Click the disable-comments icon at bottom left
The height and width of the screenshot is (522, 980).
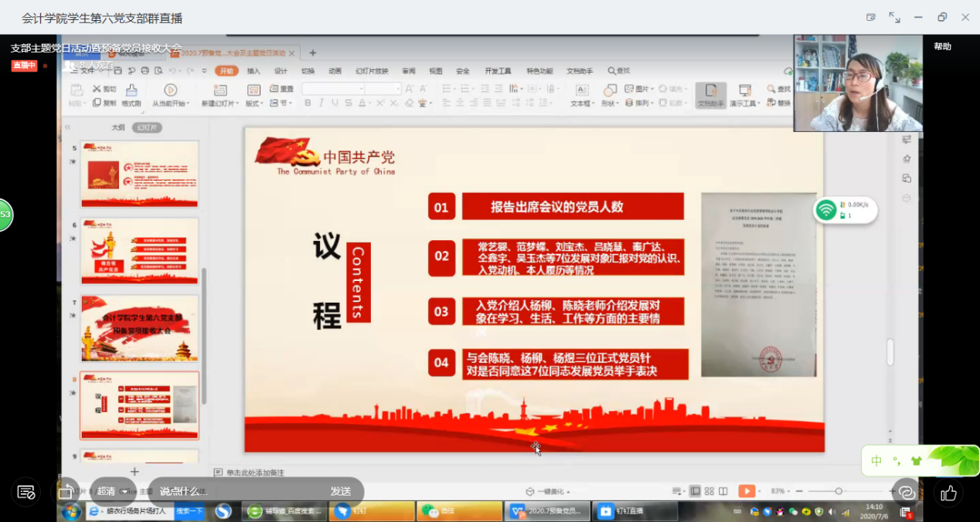coord(26,492)
